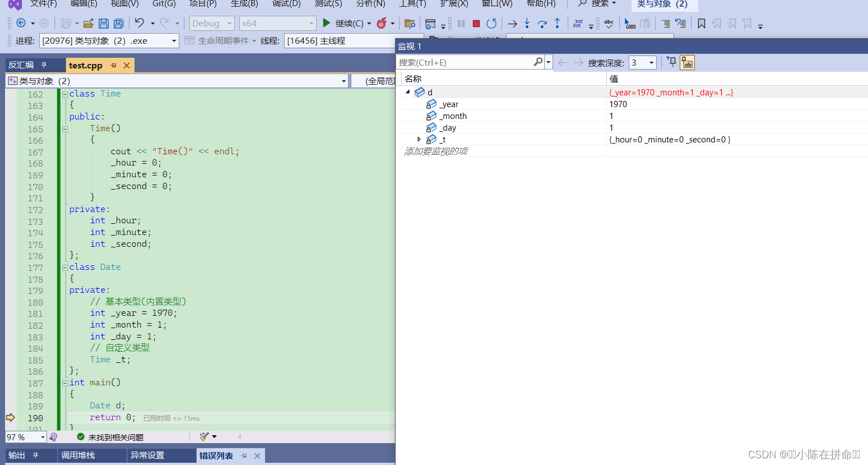Viewport: 868px width, 465px height.
Task: Toggle pin on the 输出 tab
Action: [x=35, y=455]
